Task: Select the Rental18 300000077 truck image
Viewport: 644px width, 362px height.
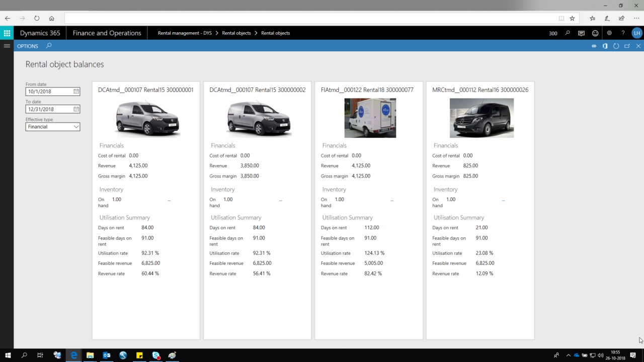Action: (370, 118)
